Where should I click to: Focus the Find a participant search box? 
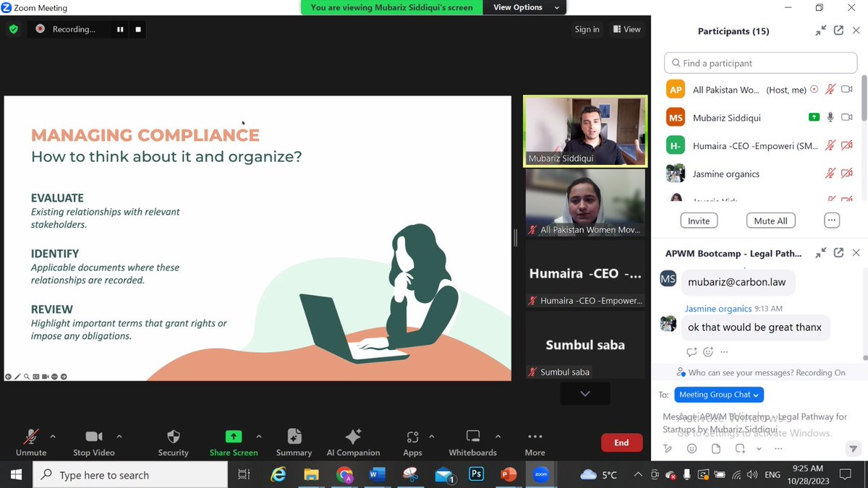tap(761, 63)
